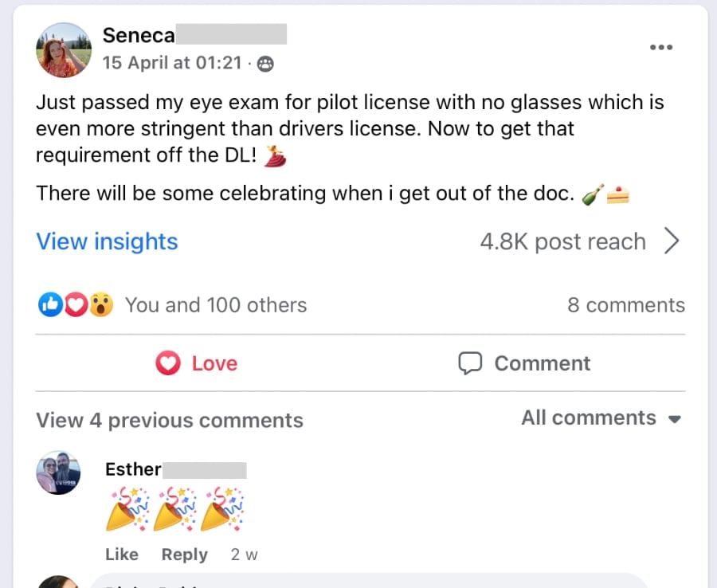Expand View 4 previous comments
This screenshot has height=588, width=717.
point(170,421)
